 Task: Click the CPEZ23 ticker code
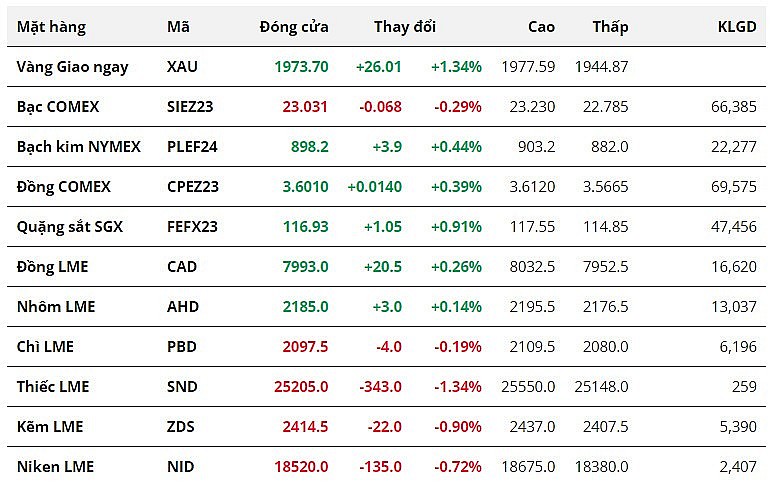tap(192, 187)
